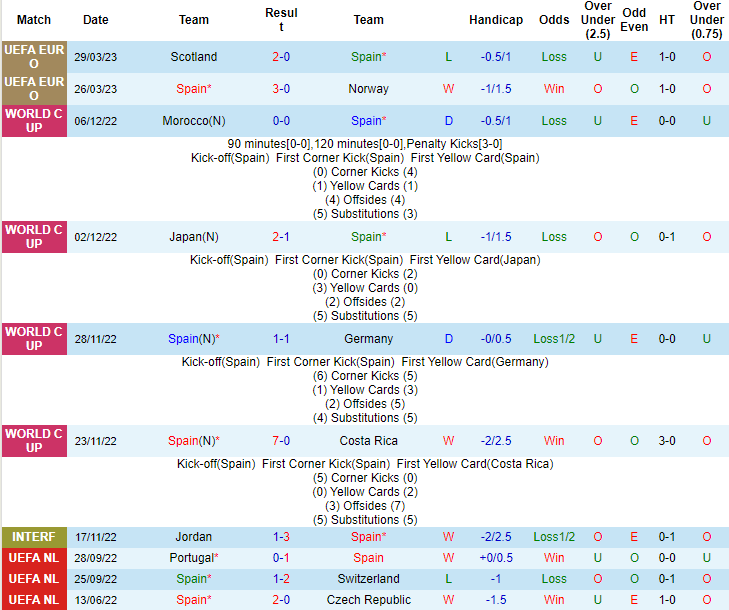Select the Japan(N) team link
The width and height of the screenshot is (729, 610).
click(193, 237)
